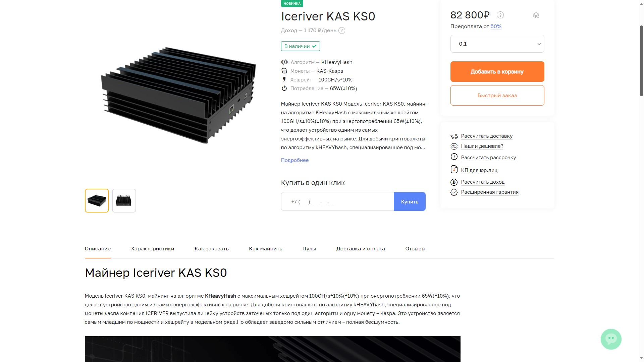Click the Быстрый заказ button
Screen dimensions: 644x362
497,96
